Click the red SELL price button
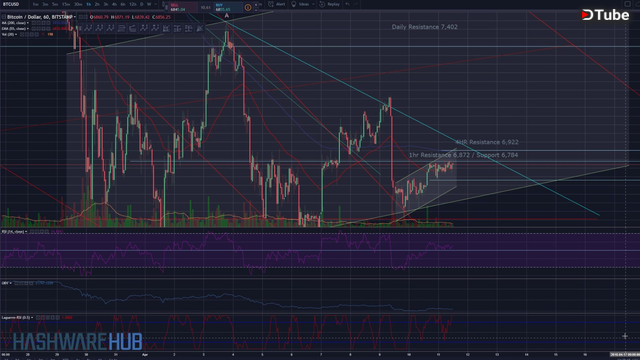This screenshot has height=360, width=640. (x=183, y=7)
